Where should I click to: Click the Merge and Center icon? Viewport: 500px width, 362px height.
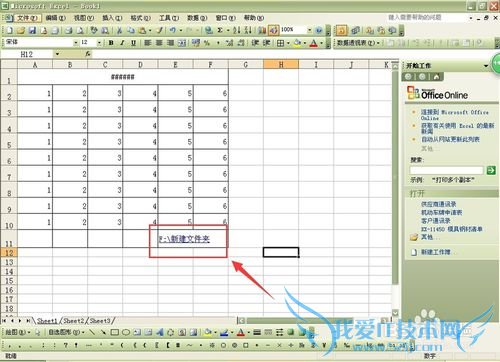(x=182, y=43)
